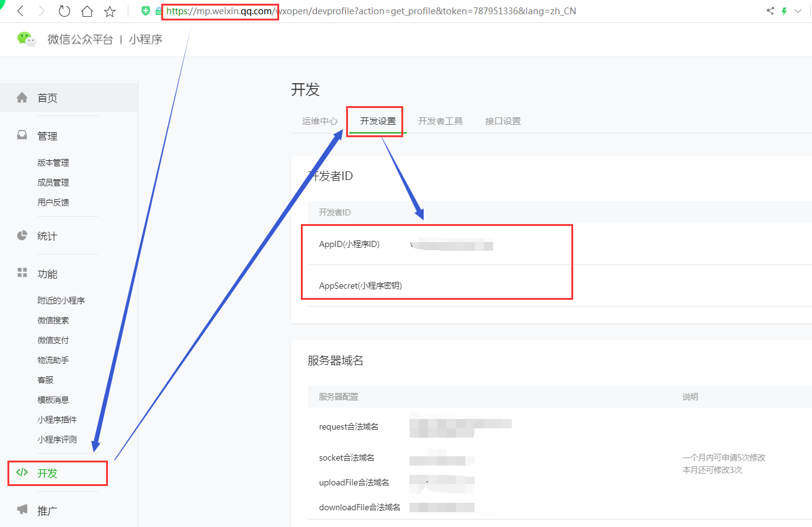Image resolution: width=812 pixels, height=527 pixels.
Task: Click the green lightning bolt icon
Action: [785, 11]
